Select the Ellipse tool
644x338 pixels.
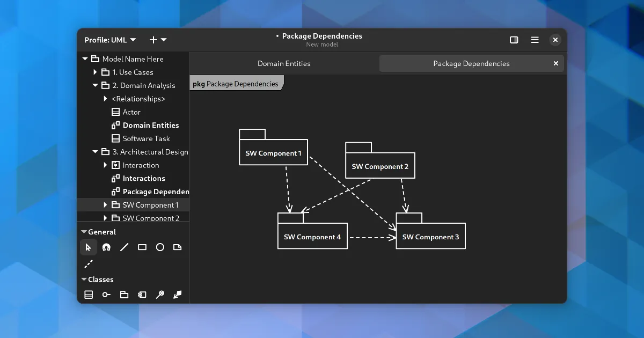(x=160, y=247)
